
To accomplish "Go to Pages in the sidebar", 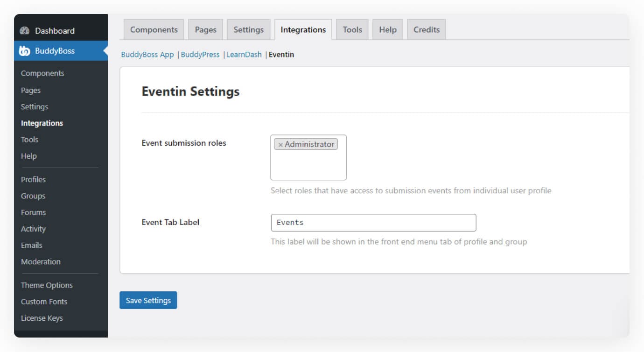I will coord(31,90).
